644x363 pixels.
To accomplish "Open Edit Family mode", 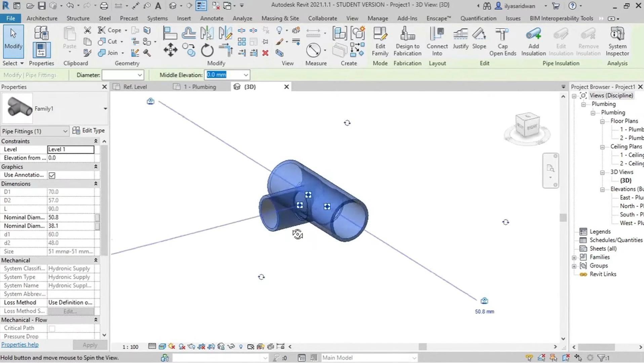I will (x=380, y=41).
